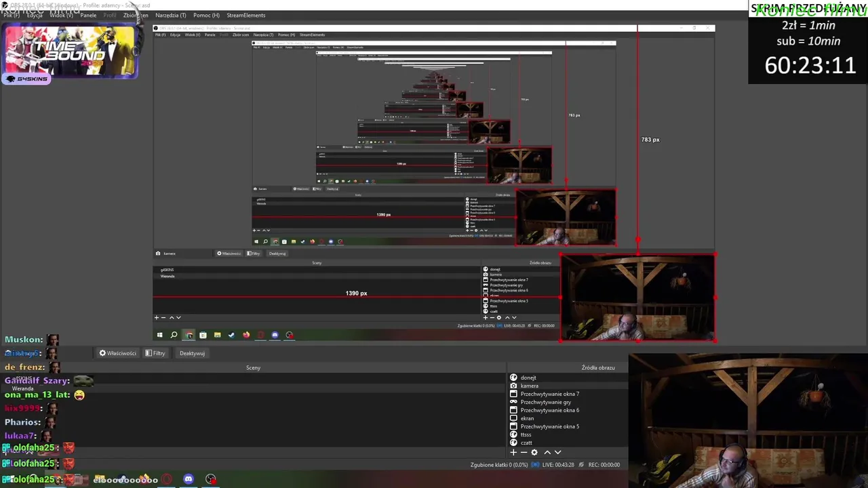The height and width of the screenshot is (488, 868).
Task: Remove selected source with minus icon
Action: click(x=523, y=452)
